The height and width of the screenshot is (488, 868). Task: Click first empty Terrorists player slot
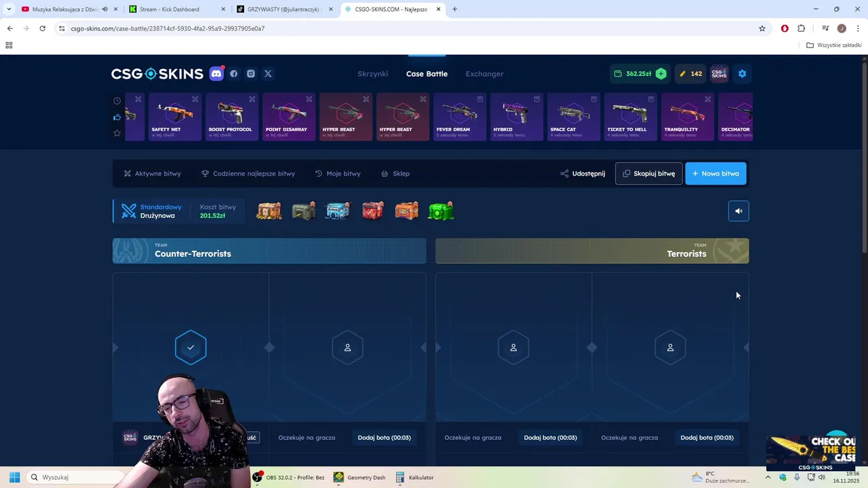pos(513,348)
